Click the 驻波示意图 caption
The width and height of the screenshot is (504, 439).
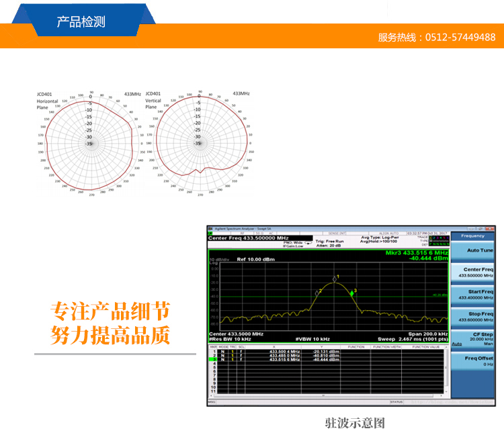(x=355, y=424)
